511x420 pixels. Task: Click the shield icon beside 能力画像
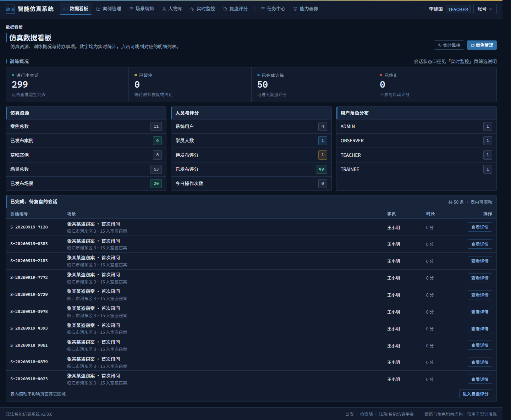(x=296, y=9)
